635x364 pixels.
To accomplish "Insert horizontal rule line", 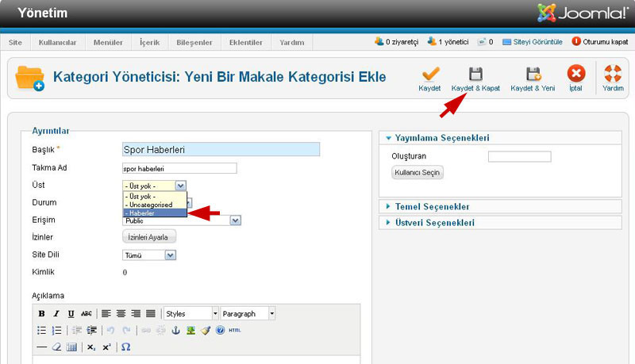I will pos(41,347).
